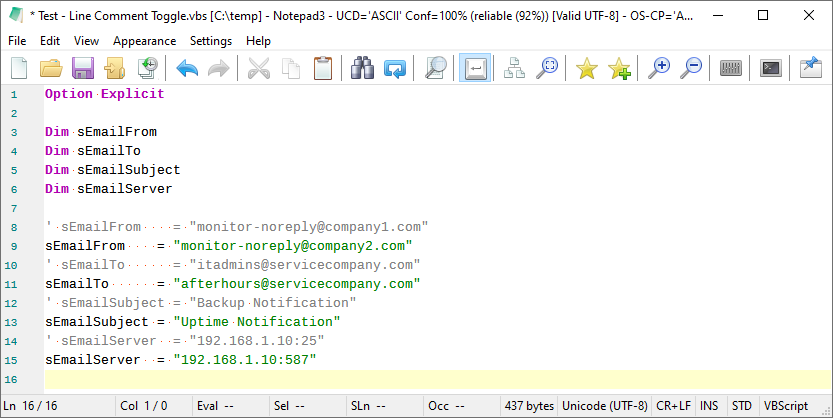Undo the last edit with blue arrow
The height and width of the screenshot is (418, 833).
pyautogui.click(x=187, y=69)
